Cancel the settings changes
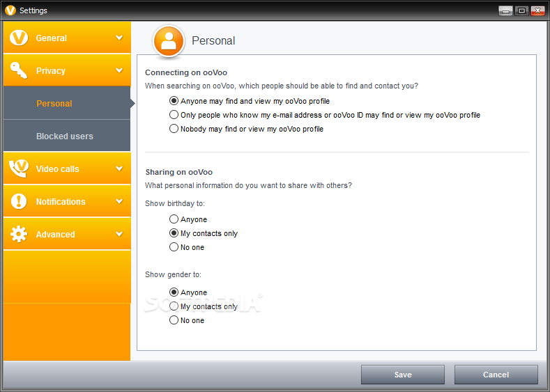The image size is (550, 392). (496, 375)
